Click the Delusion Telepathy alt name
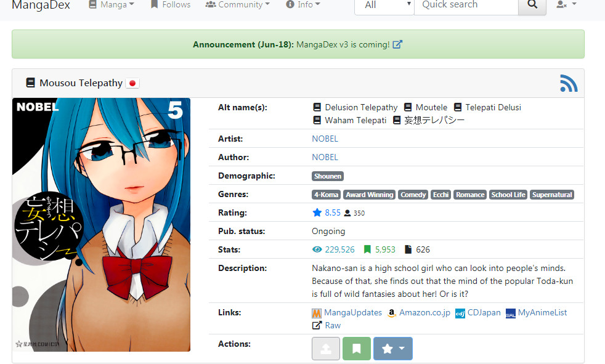The width and height of the screenshot is (605, 364). (361, 107)
